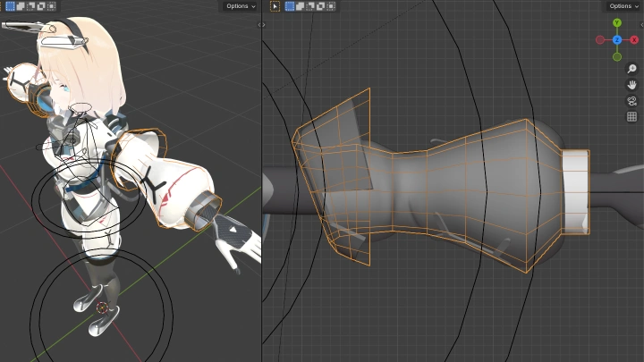Open the right viewport Options dropdown

coord(623,6)
